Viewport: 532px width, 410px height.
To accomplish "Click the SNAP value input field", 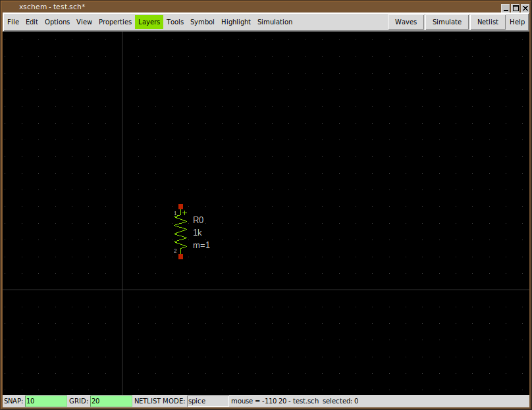I will coord(45,401).
